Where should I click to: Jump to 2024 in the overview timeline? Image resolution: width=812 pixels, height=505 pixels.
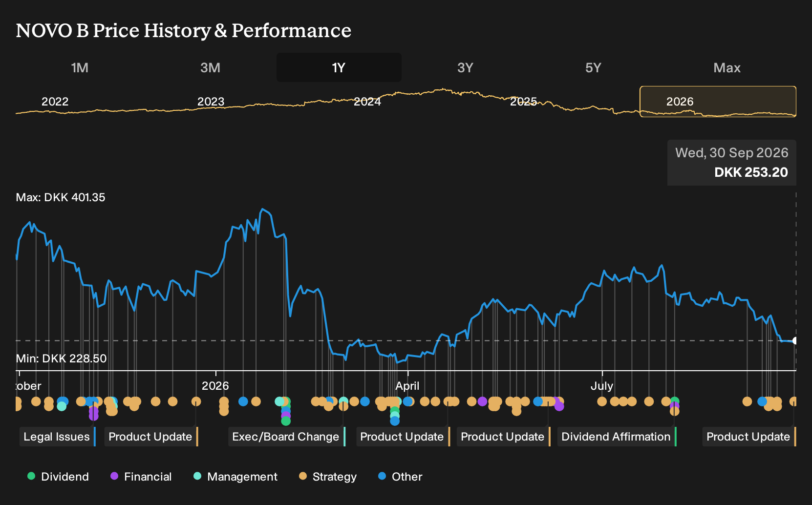(x=367, y=102)
